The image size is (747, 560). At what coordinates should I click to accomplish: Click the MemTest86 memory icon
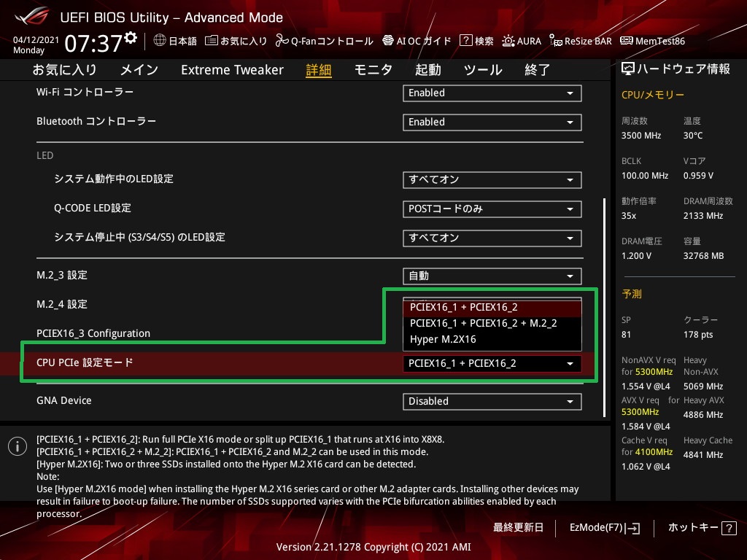627,41
